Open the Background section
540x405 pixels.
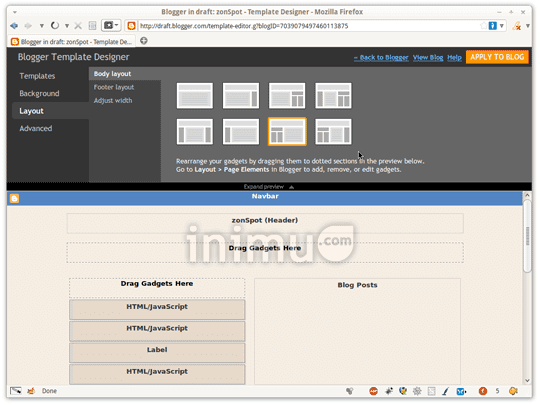39,93
